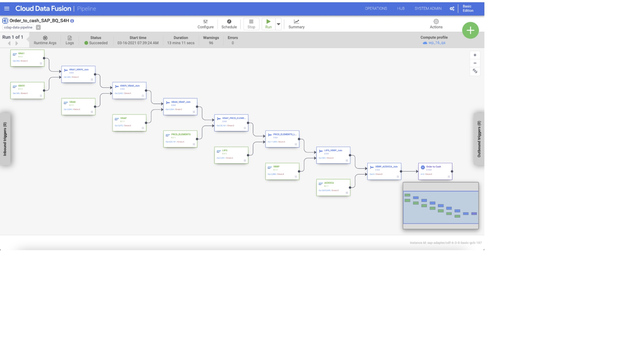The width and height of the screenshot is (644, 362).
Task: Open the Schedule clock option
Action: tap(229, 24)
